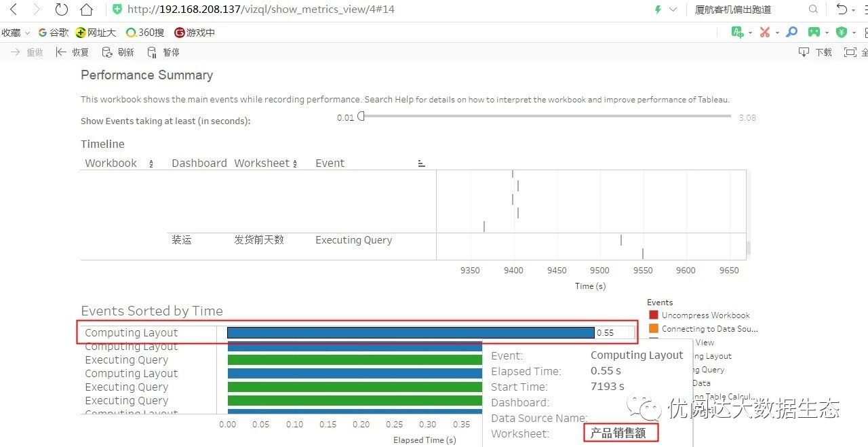Toggle sort on the Workbook column
The height and width of the screenshot is (447, 868).
point(152,163)
